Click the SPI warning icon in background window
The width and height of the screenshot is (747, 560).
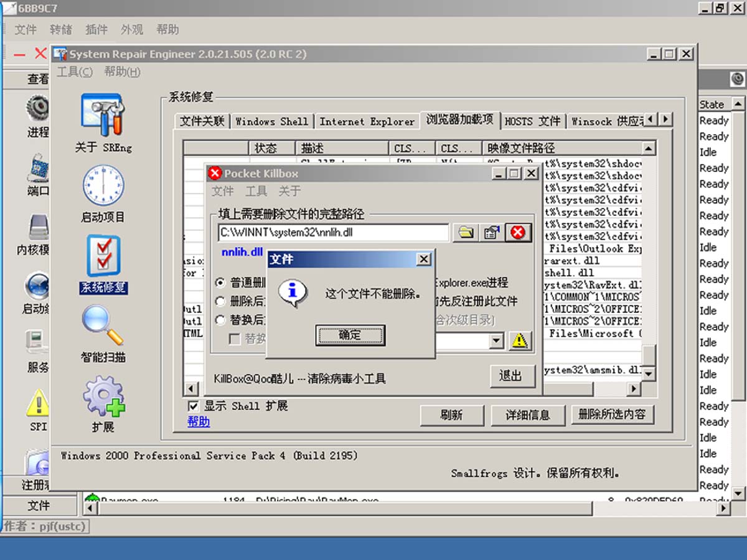tap(38, 403)
